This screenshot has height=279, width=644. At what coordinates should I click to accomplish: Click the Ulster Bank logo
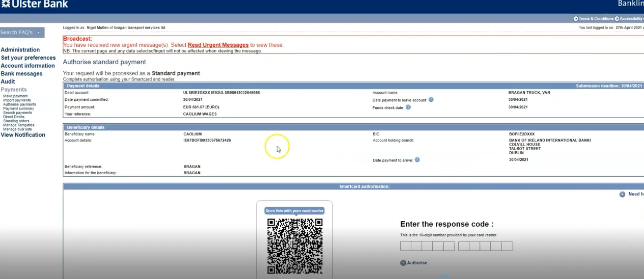tap(35, 4)
